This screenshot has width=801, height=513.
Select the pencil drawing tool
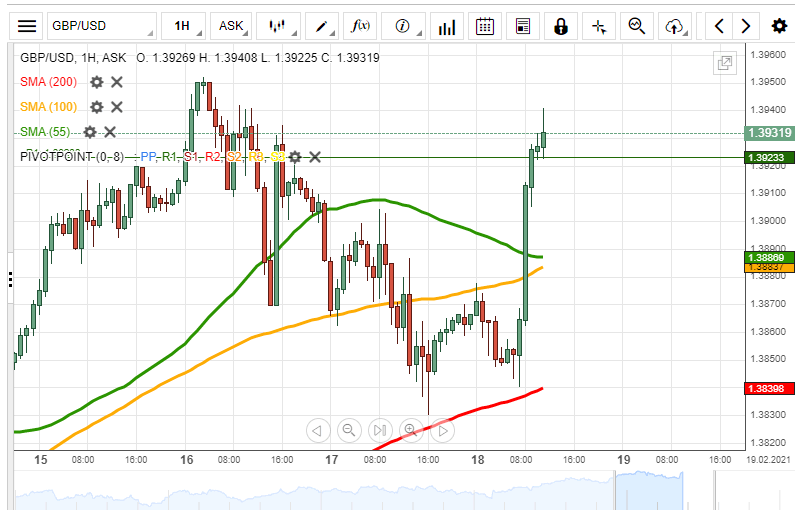coord(322,26)
